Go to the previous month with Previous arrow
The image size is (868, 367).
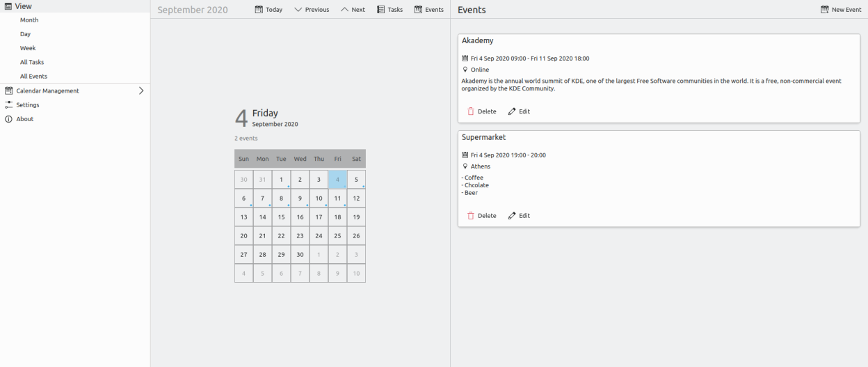point(298,10)
